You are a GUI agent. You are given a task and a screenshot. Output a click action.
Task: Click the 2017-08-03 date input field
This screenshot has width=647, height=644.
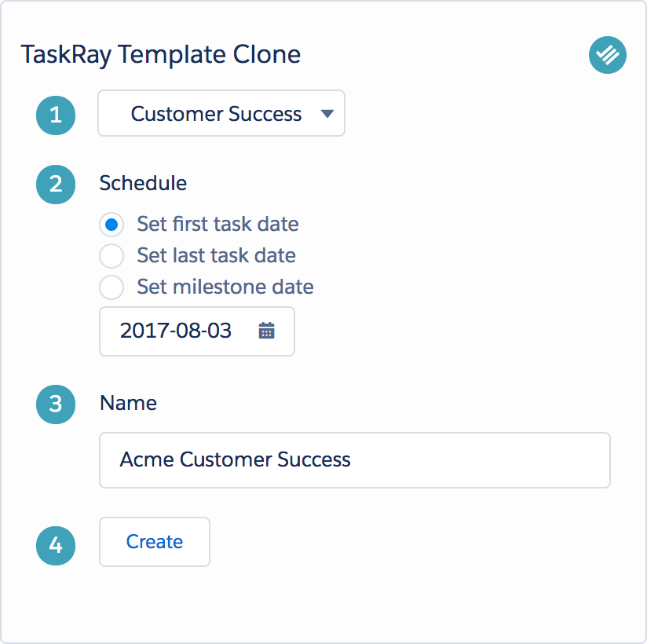point(197,331)
